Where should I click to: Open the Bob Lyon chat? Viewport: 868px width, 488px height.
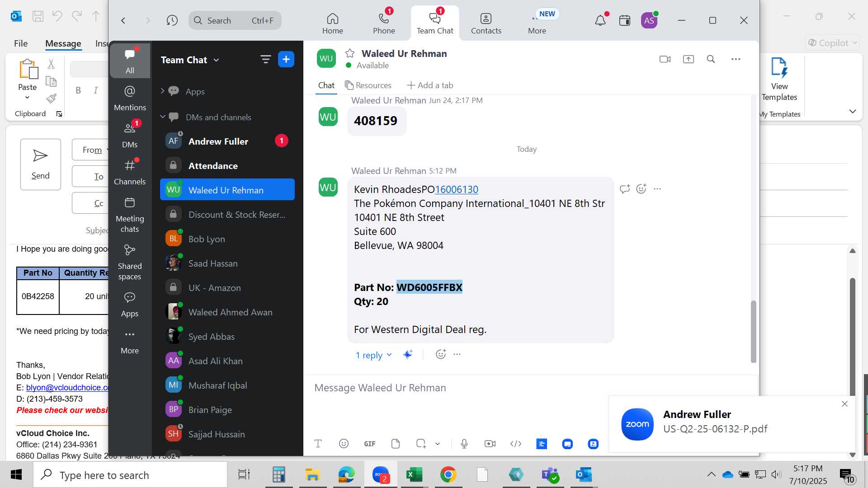(227, 239)
